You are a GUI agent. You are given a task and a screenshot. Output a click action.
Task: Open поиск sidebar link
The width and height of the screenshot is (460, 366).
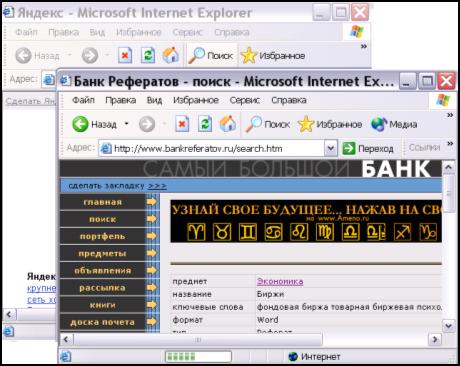[x=103, y=219]
